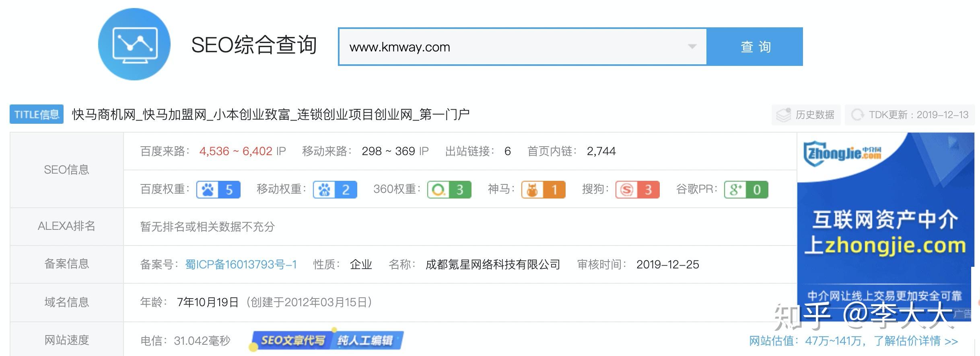Click Baidu paw icon in 百度权重 badge

(208, 189)
